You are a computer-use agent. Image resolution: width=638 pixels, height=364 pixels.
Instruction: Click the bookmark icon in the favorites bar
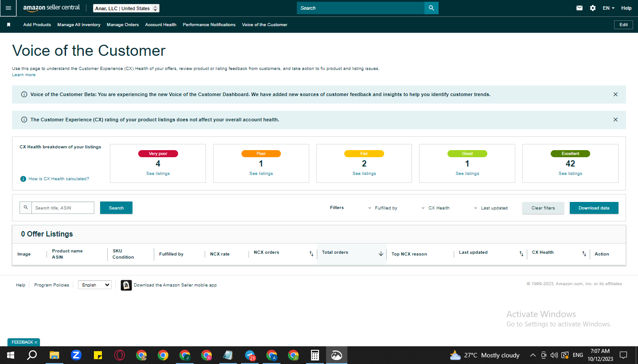tap(8, 25)
